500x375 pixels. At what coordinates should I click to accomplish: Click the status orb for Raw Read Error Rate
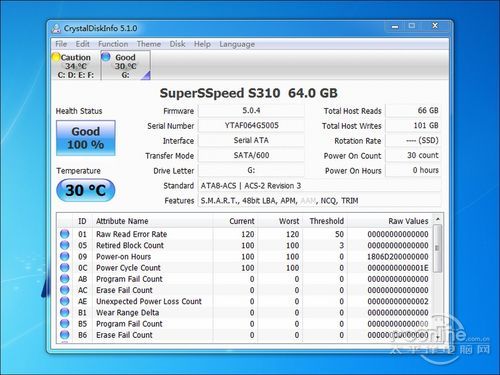(65, 234)
